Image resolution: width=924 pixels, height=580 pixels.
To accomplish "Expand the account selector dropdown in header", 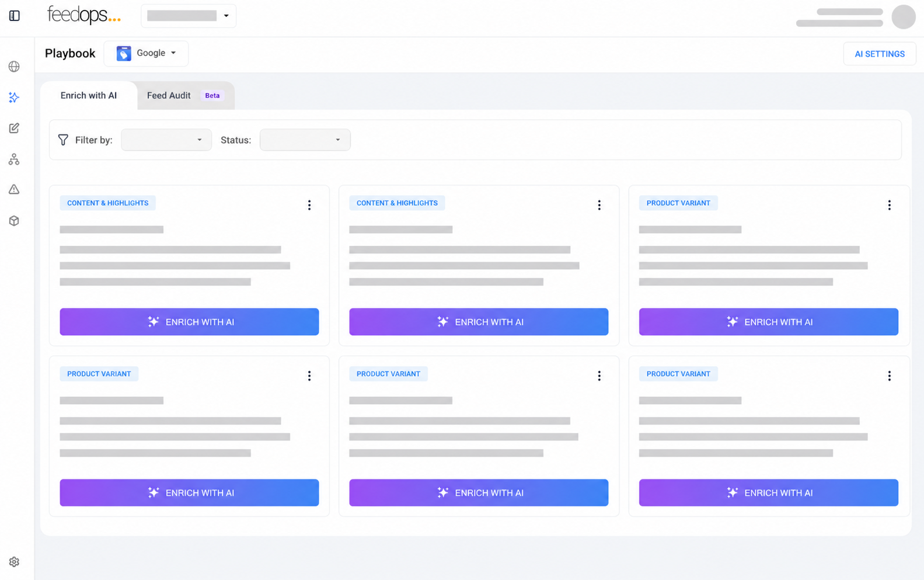I will pyautogui.click(x=189, y=16).
